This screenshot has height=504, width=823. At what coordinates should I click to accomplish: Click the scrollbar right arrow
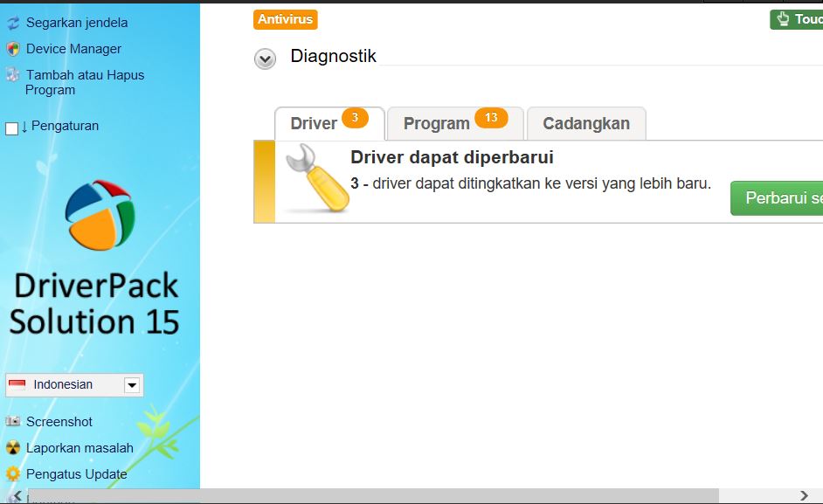[x=804, y=495]
